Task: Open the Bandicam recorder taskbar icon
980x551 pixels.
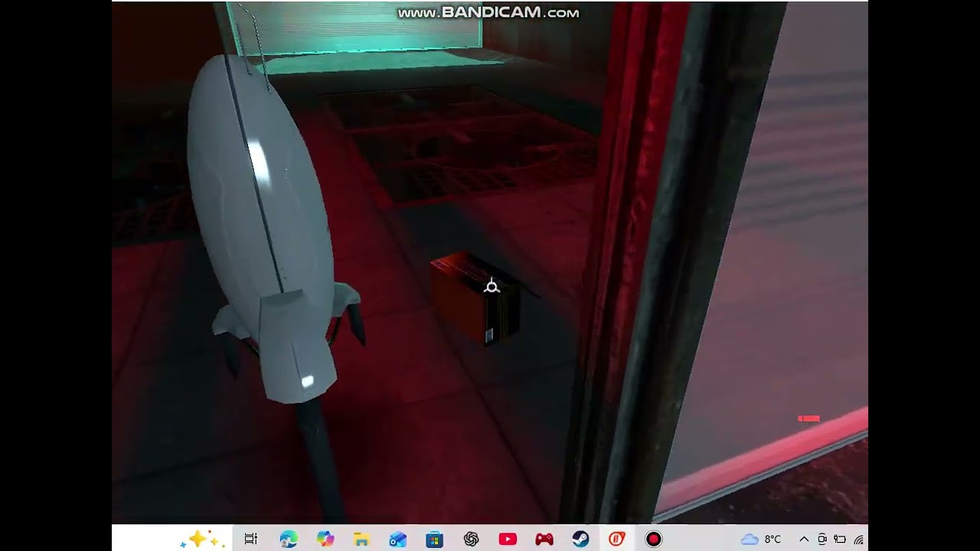Action: [x=653, y=540]
